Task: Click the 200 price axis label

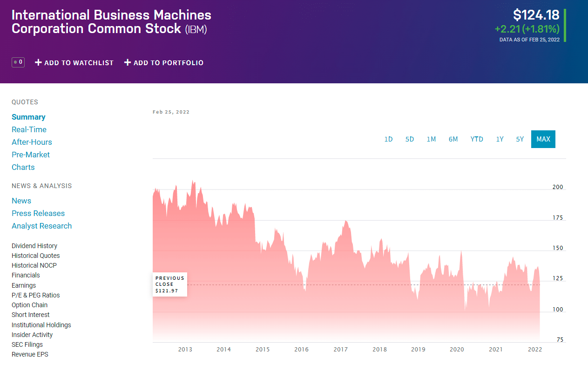Action: tap(558, 187)
